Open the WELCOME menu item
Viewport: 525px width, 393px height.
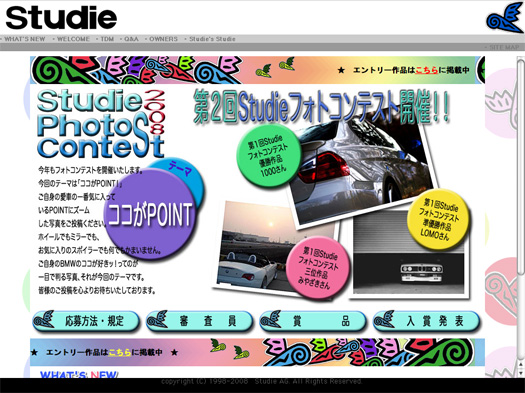[73, 39]
